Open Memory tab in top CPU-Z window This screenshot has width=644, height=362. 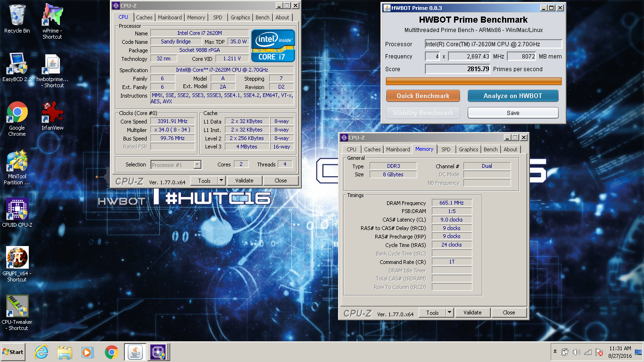(x=196, y=17)
